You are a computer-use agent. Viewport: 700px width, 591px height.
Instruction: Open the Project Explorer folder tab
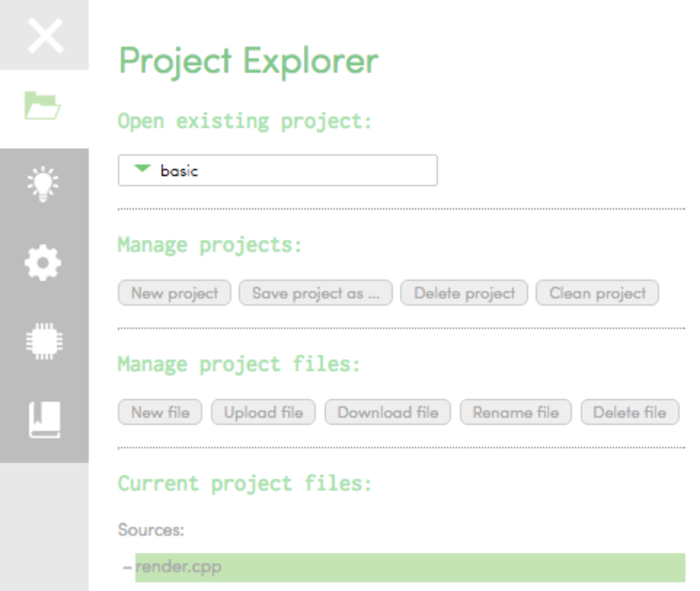tap(43, 106)
